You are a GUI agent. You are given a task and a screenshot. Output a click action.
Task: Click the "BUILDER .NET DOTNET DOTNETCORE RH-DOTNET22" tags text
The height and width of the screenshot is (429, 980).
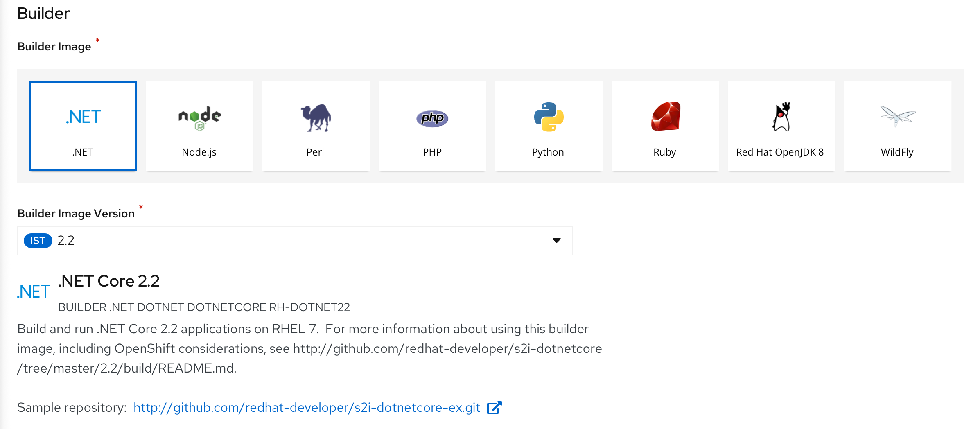[x=204, y=307]
